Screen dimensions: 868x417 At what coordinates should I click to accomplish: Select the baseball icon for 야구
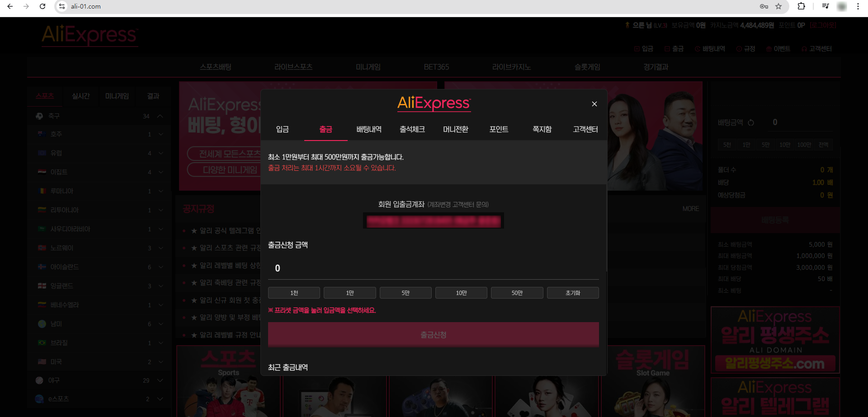point(39,380)
